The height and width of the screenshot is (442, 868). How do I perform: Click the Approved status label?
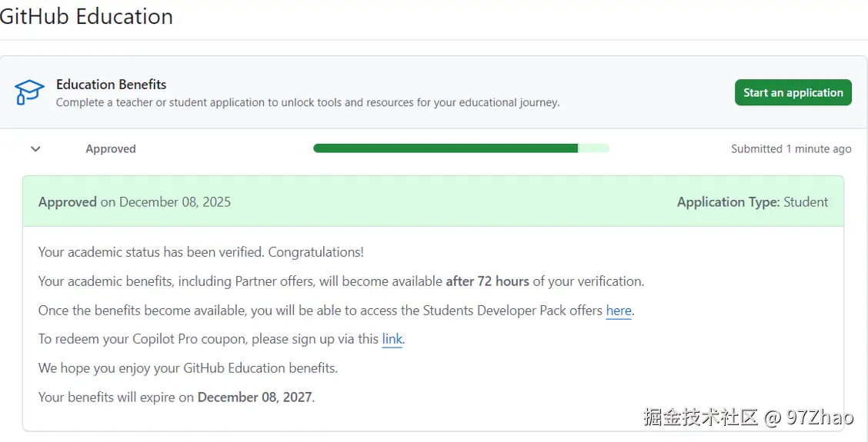point(111,149)
